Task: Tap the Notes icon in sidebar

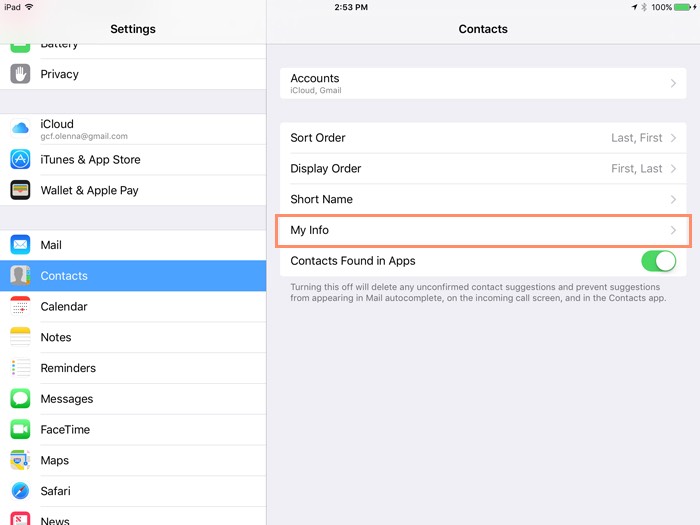Action: pyautogui.click(x=20, y=337)
